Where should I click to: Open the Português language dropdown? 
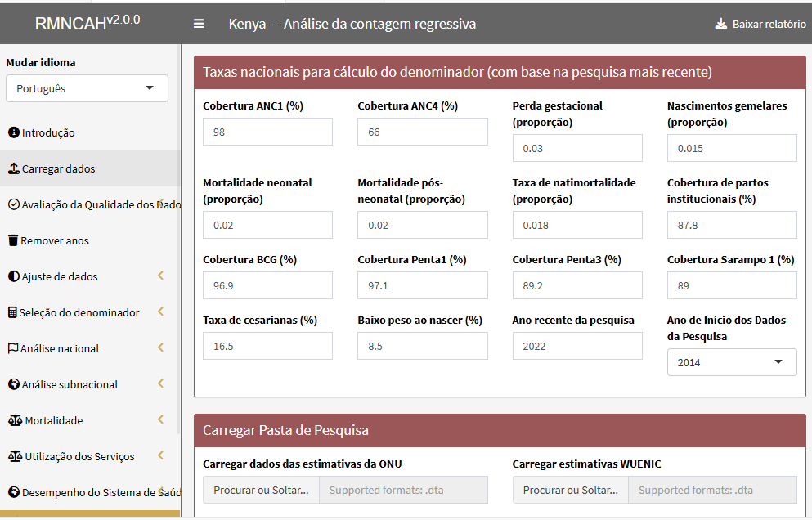pos(87,88)
